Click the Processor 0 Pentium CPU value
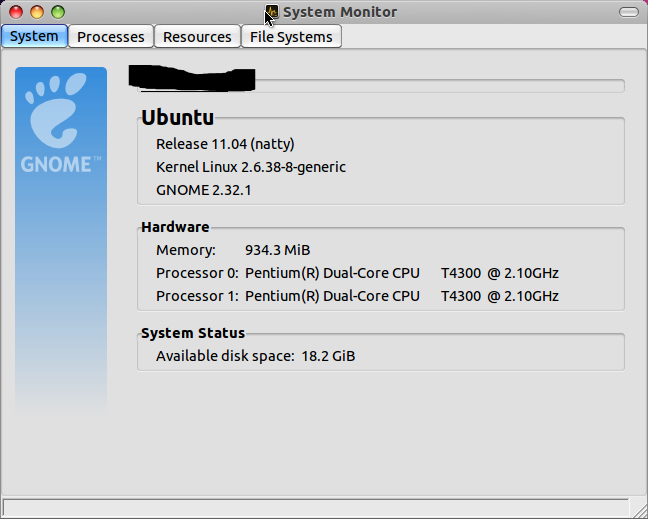648x519 pixels. pos(402,273)
